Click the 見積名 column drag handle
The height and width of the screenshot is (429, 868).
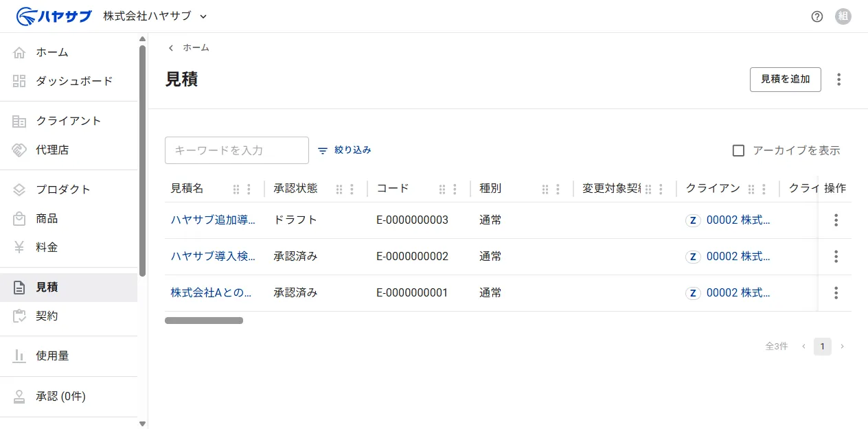point(236,189)
